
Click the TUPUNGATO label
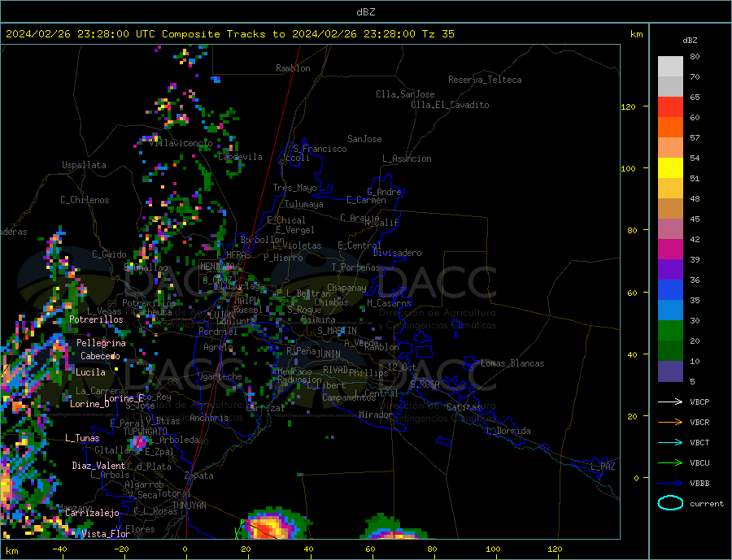pyautogui.click(x=146, y=432)
